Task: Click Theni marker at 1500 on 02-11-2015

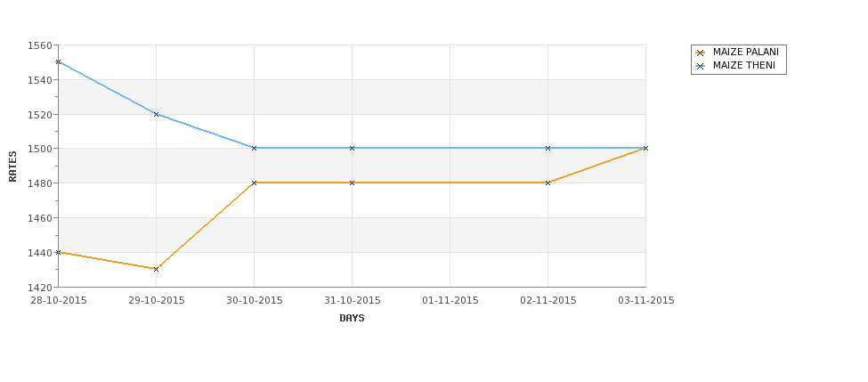Action: (x=548, y=149)
